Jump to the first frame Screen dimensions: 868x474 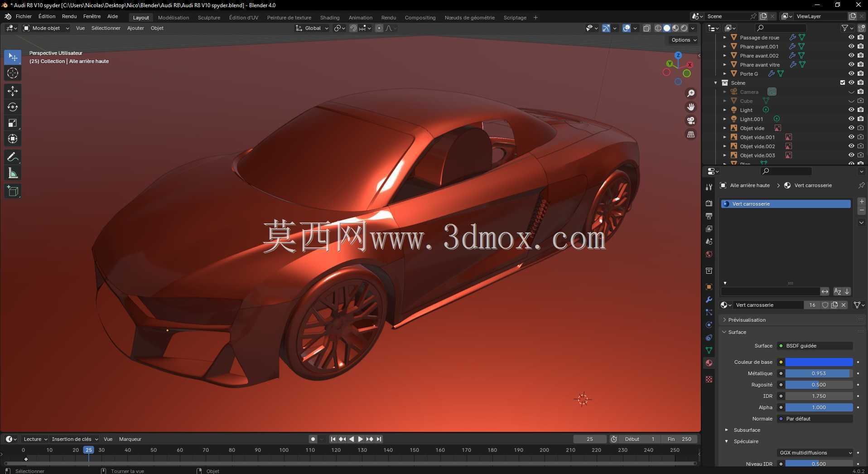tap(333, 439)
